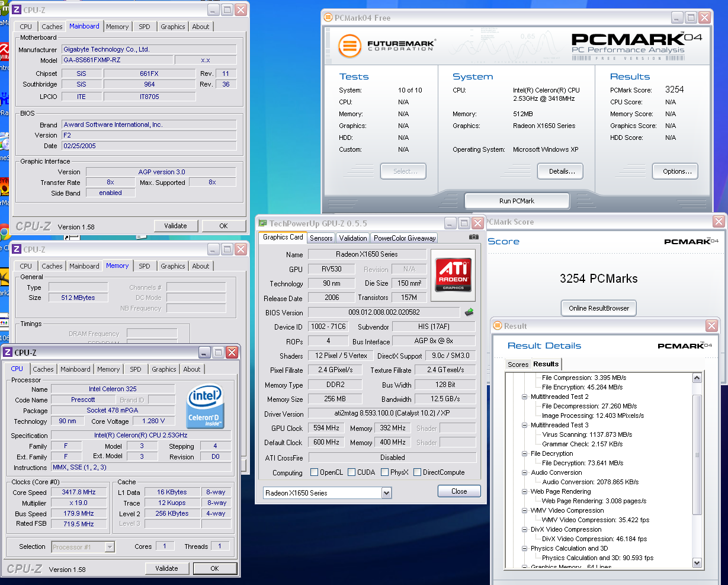This screenshot has width=728, height=585.
Task: Click the ATI Radeon logo in GPU-Z
Action: [x=453, y=274]
